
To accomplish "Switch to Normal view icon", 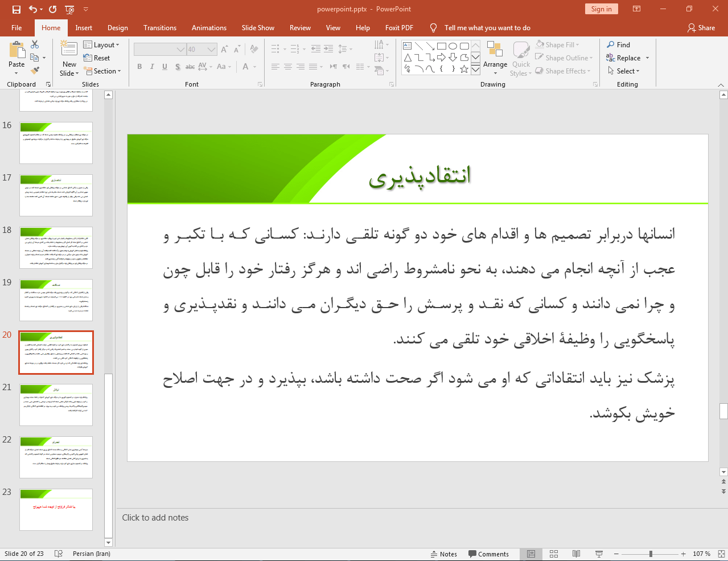I will (x=531, y=554).
